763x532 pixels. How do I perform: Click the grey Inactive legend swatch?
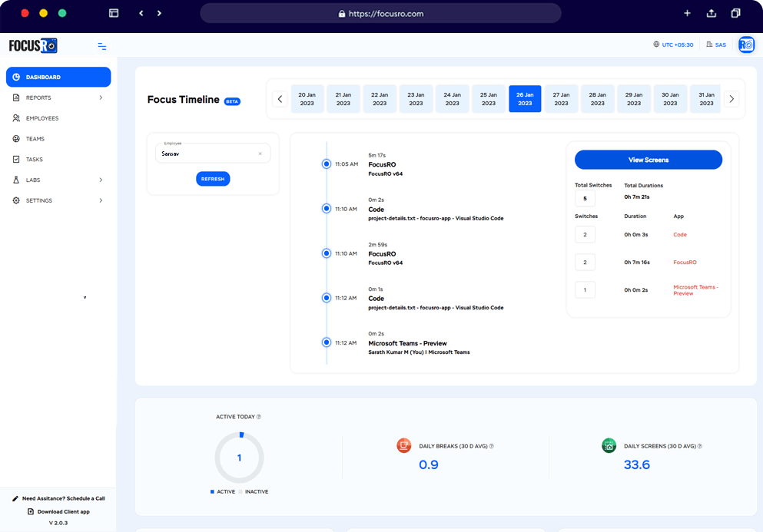point(241,491)
